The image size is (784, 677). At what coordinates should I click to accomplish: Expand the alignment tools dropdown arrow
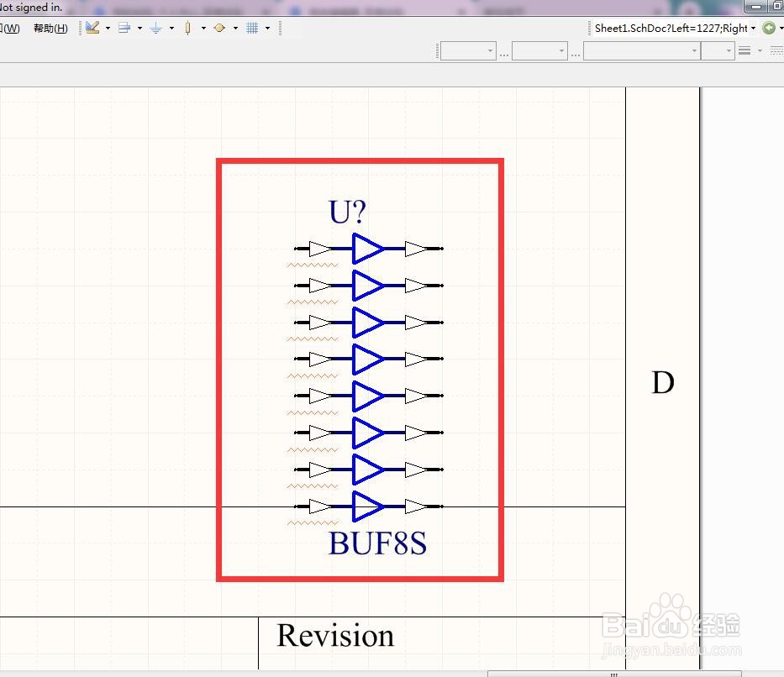tap(139, 29)
